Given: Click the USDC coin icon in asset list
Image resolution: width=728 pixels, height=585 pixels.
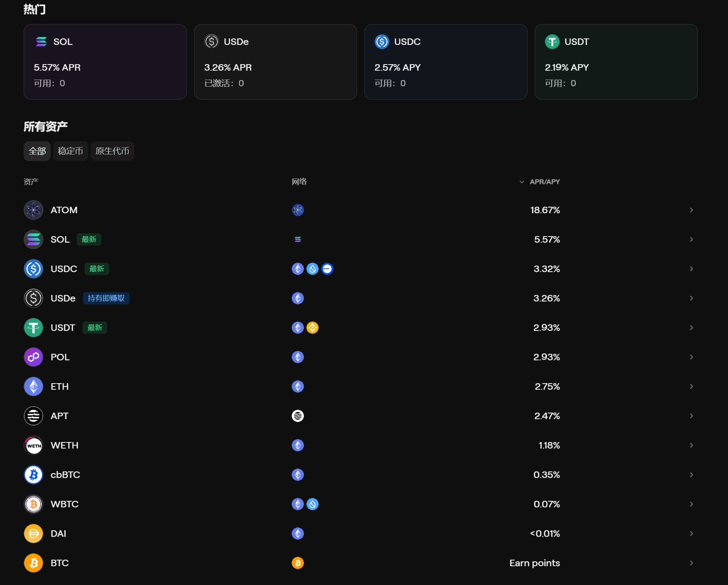Looking at the screenshot, I should click(x=33, y=269).
